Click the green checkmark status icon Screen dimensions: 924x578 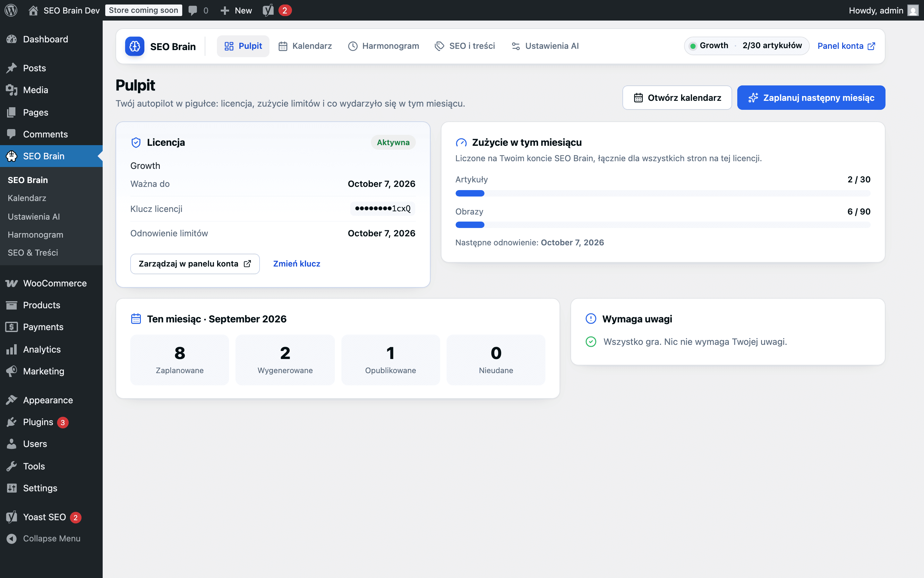[x=591, y=342]
